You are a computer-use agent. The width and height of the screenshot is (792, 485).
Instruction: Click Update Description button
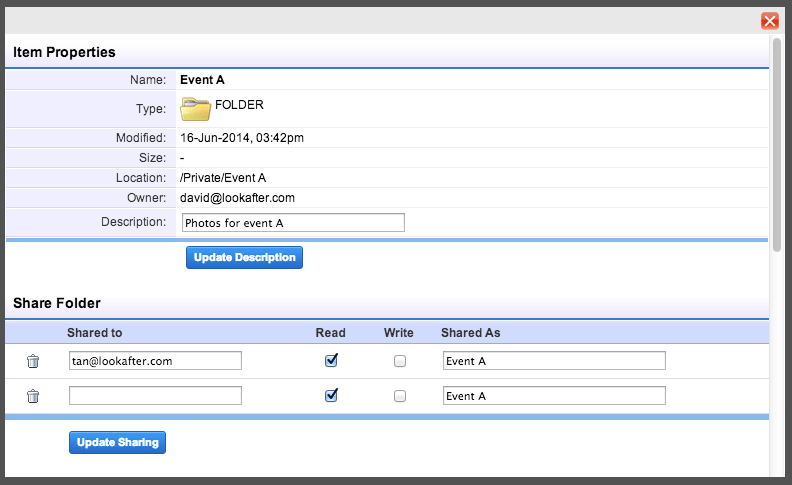coord(244,258)
